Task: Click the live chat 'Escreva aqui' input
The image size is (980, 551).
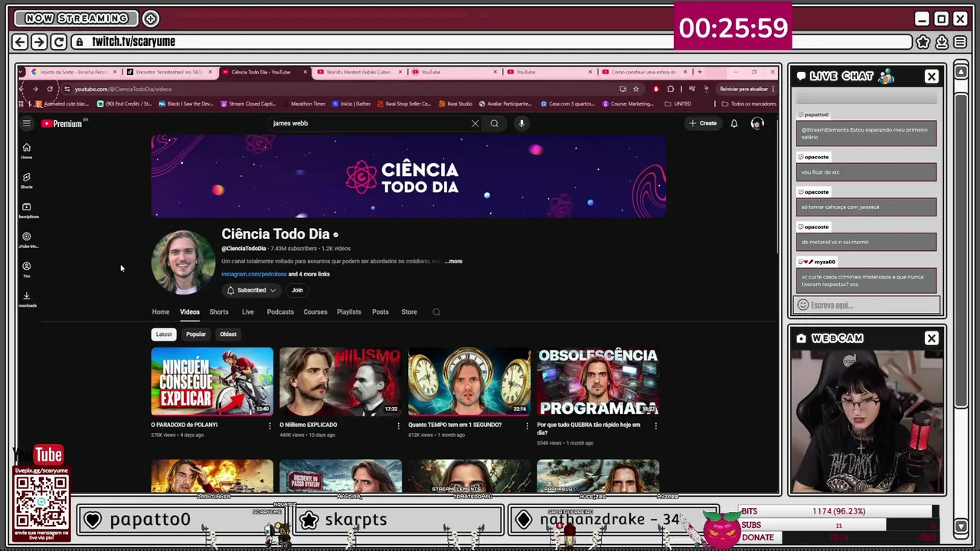Action: click(x=867, y=305)
